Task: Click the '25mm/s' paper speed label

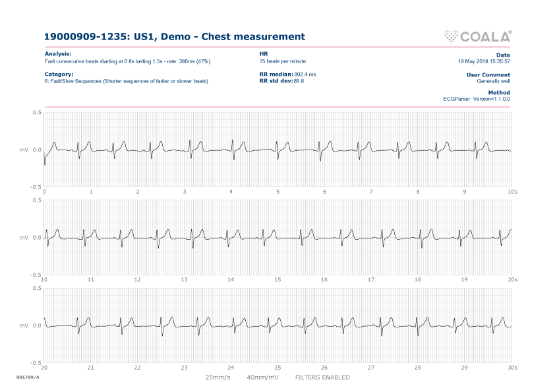Action: coord(218,378)
